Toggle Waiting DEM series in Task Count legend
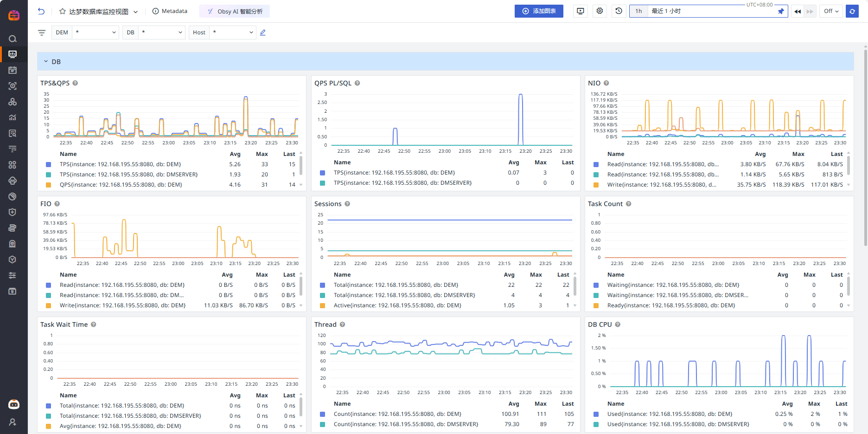Screen dimensions: 868x434 tap(673, 285)
